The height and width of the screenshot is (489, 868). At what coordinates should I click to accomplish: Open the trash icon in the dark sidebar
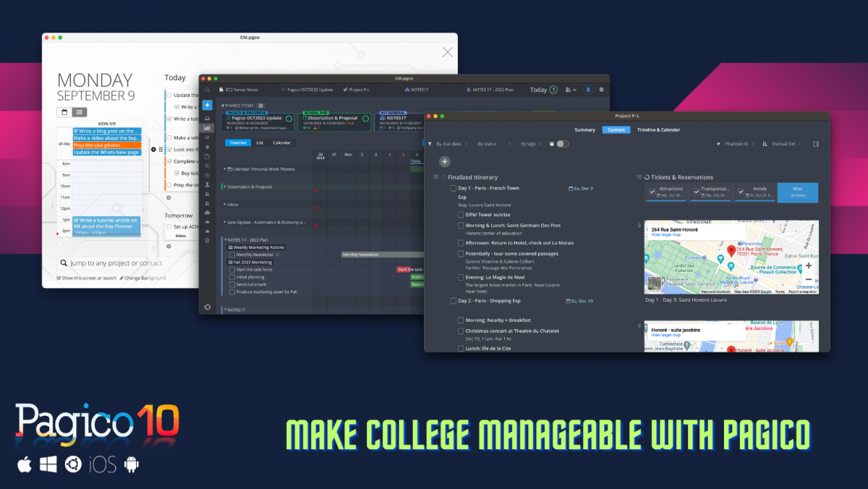[x=208, y=240]
